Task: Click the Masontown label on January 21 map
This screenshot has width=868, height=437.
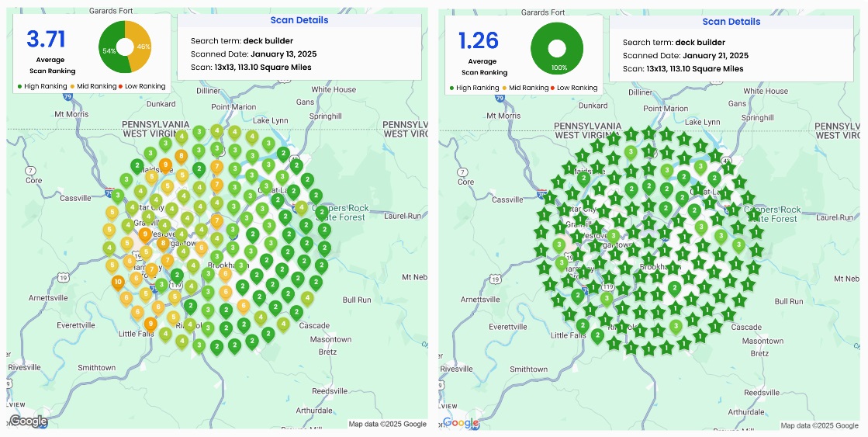Action: coord(763,341)
